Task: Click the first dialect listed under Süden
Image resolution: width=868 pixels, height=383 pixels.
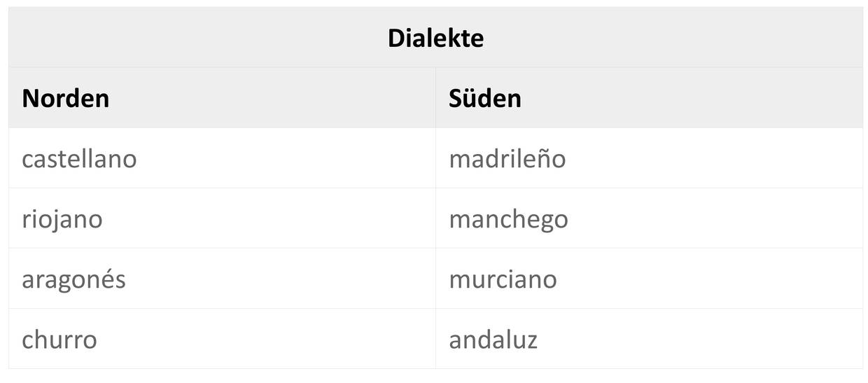Action: 507,159
